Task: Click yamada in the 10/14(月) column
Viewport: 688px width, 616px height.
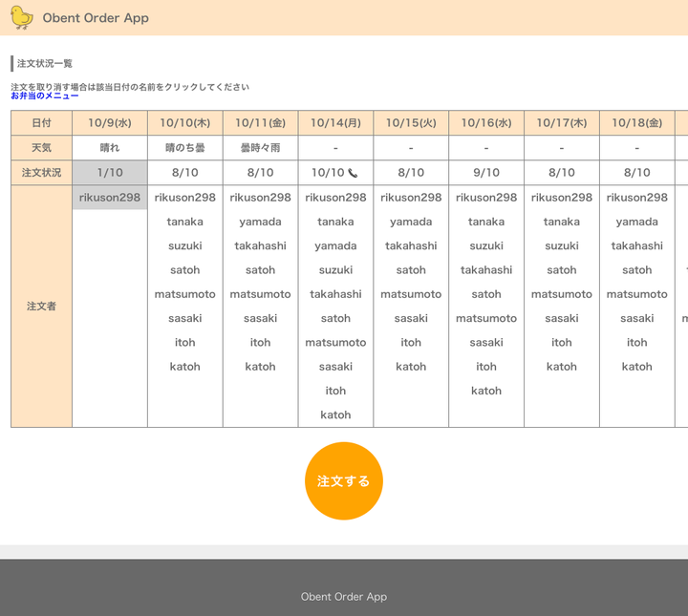Action: [x=335, y=246]
